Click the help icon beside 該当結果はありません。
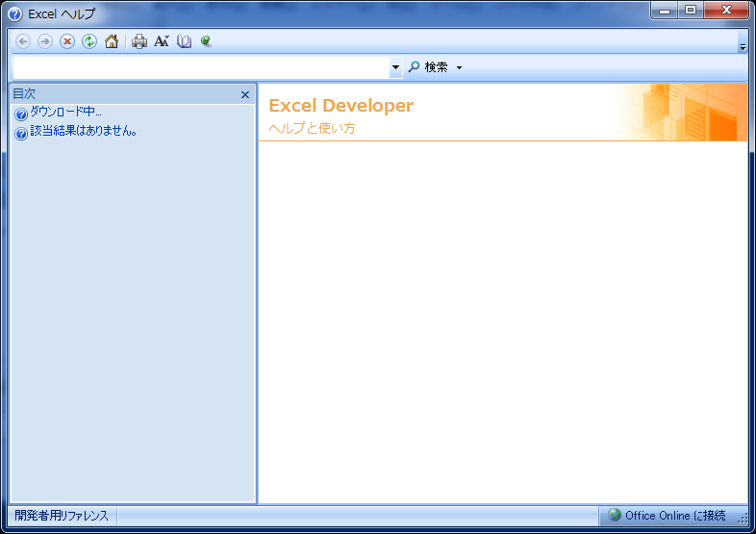 click(21, 133)
